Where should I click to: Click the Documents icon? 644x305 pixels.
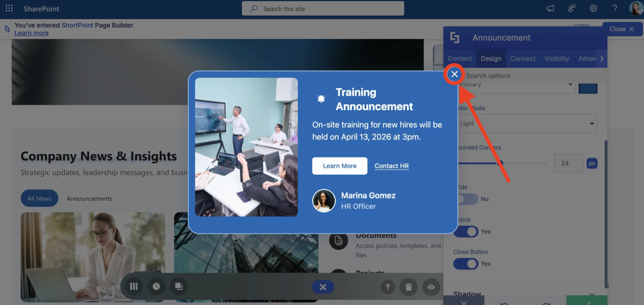coord(338,240)
